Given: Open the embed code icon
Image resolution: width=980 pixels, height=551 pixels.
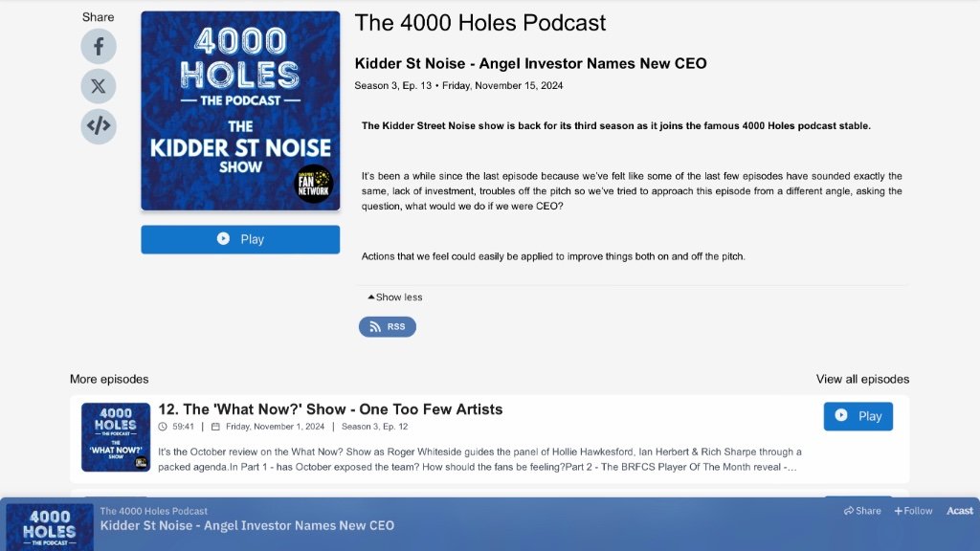Looking at the screenshot, I should [x=99, y=126].
